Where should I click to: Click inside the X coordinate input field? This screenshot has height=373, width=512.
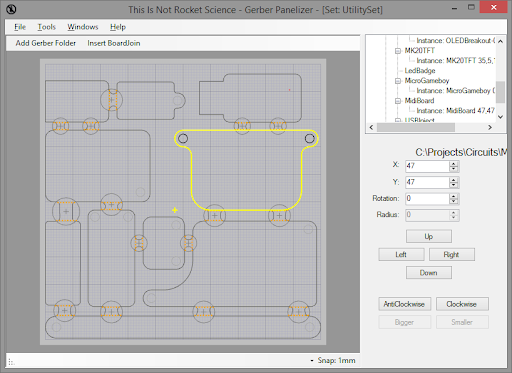click(x=427, y=166)
